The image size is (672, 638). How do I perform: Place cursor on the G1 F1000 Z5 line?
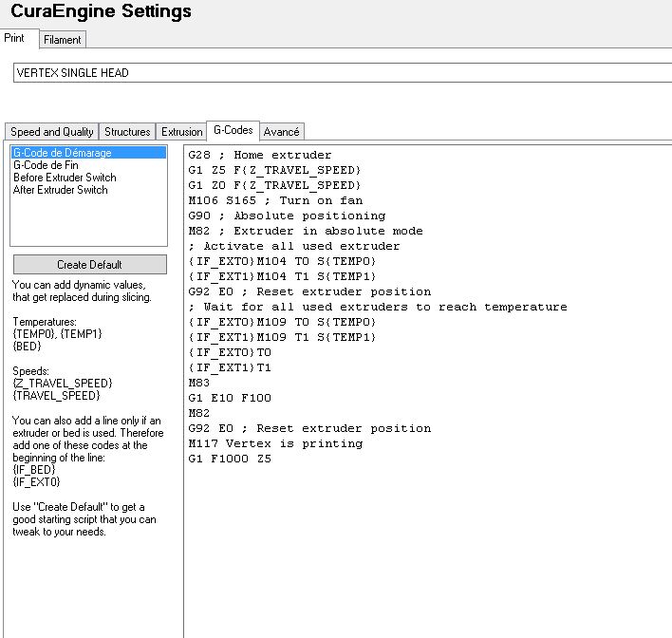(230, 459)
